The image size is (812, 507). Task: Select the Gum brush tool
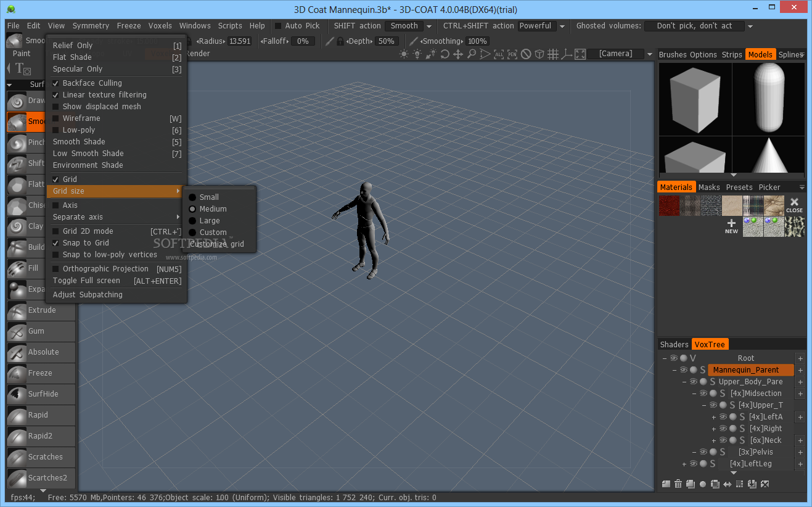(41, 331)
